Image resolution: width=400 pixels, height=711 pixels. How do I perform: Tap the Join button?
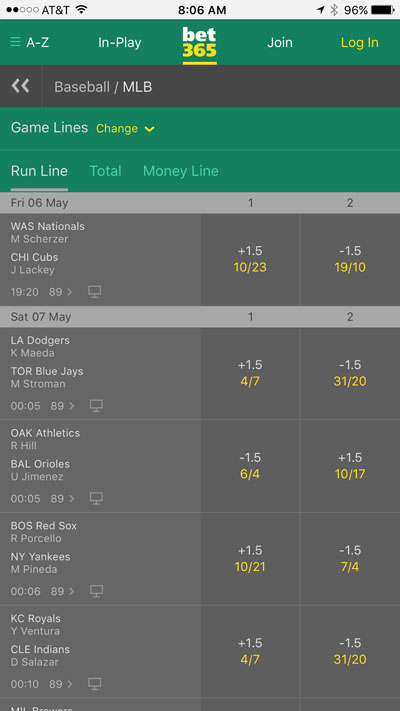pos(280,43)
